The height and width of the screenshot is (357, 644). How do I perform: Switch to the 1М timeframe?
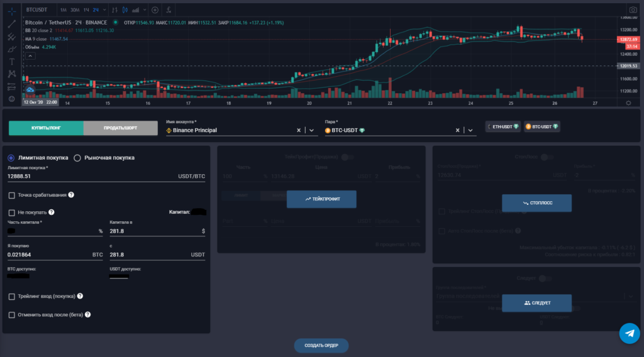pos(64,10)
